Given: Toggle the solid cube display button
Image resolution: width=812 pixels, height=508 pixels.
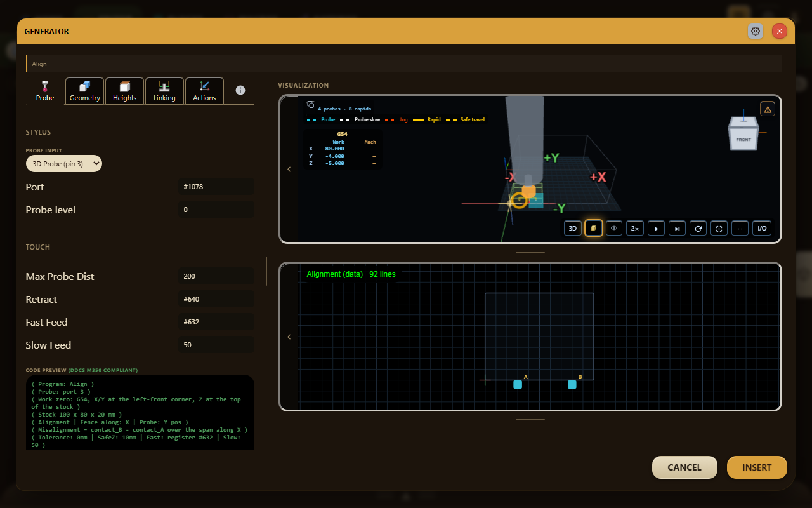Looking at the screenshot, I should click(594, 228).
